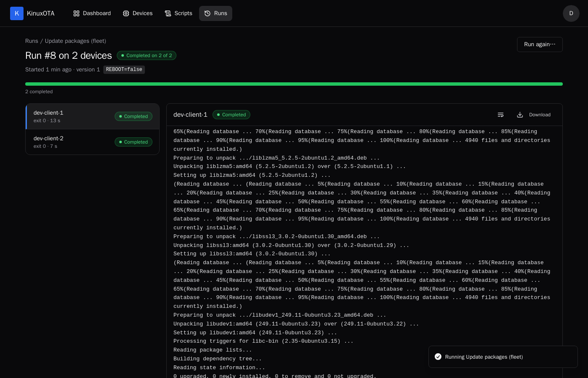
Task: Select the Runs nav tab
Action: 215,13
